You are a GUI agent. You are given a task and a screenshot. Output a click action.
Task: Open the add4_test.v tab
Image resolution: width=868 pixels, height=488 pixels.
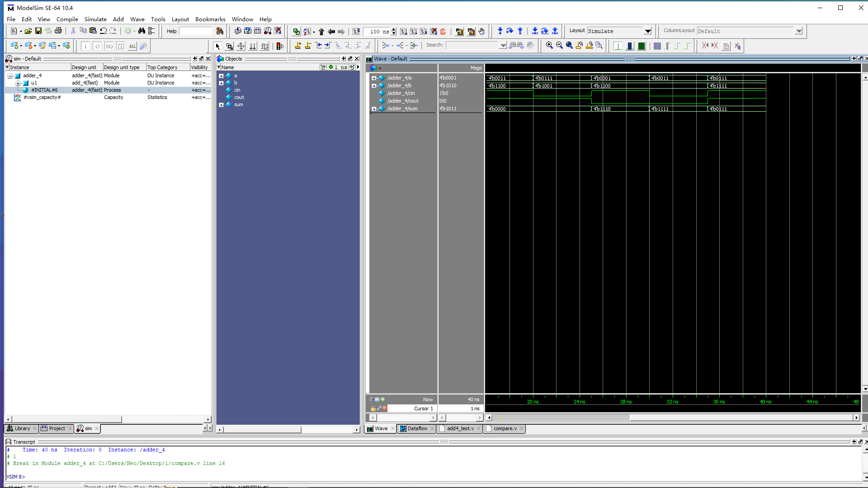point(460,428)
